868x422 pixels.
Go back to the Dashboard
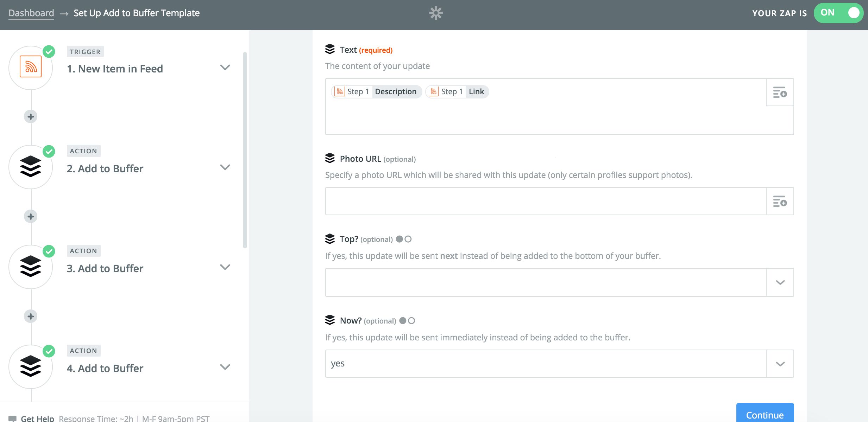coord(31,13)
